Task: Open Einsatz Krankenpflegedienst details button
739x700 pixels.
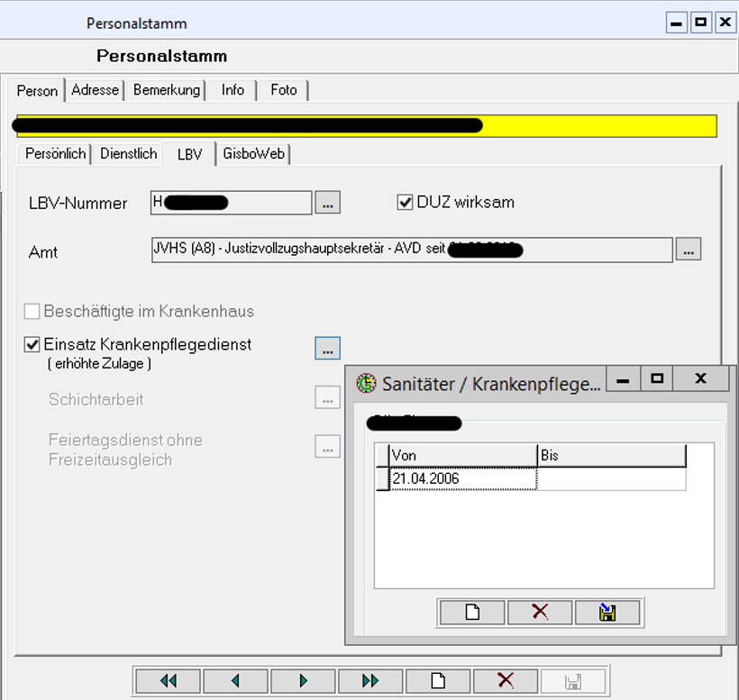Action: 327,348
